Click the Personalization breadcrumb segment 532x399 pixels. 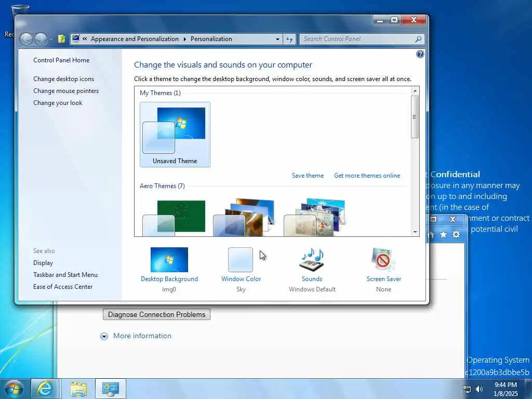tap(211, 39)
